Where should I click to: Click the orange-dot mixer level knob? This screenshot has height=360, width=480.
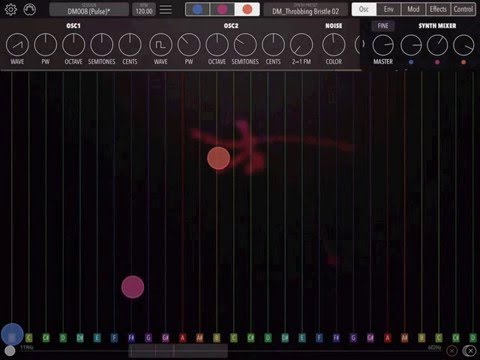[463, 45]
